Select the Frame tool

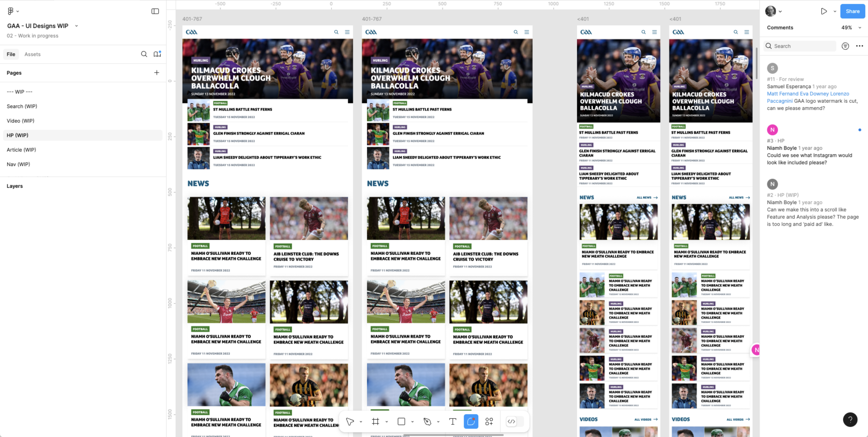(x=375, y=421)
